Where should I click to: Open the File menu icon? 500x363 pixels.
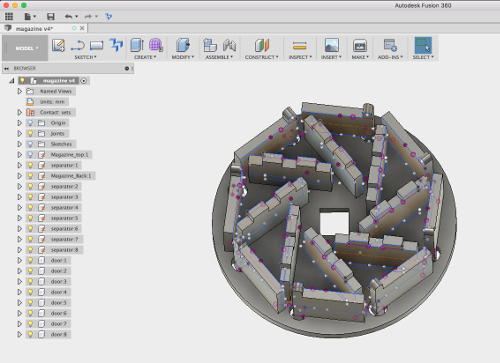click(29, 16)
